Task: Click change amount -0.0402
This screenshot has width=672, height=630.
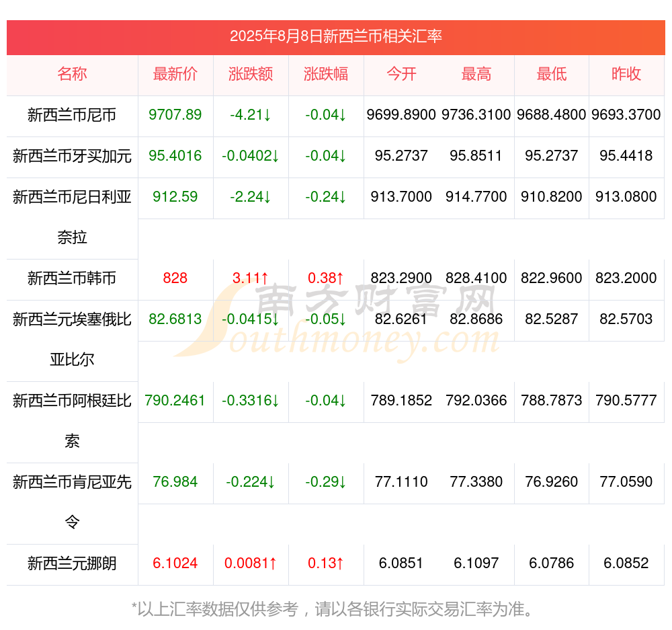Action: 250,155
